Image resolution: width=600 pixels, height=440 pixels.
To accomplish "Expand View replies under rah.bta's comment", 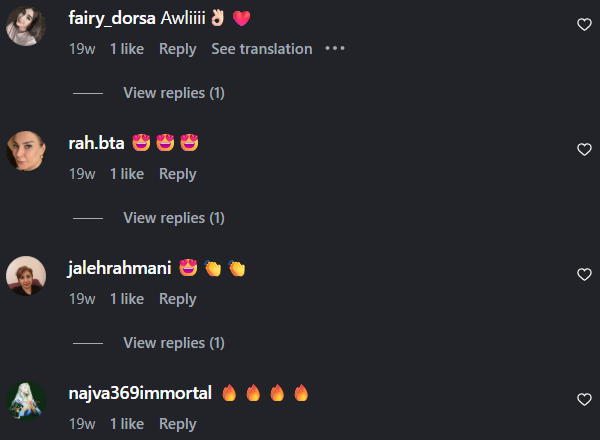I will tap(174, 218).
